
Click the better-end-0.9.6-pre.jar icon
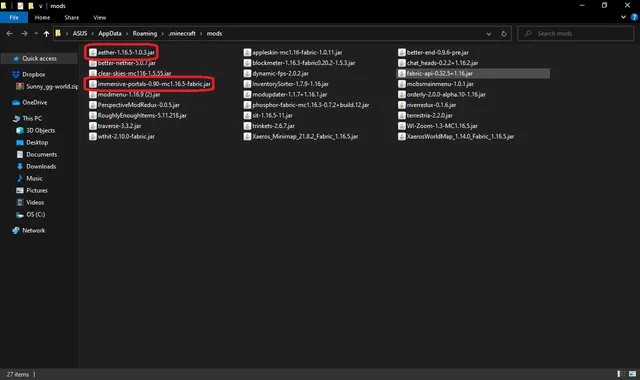tap(402, 52)
